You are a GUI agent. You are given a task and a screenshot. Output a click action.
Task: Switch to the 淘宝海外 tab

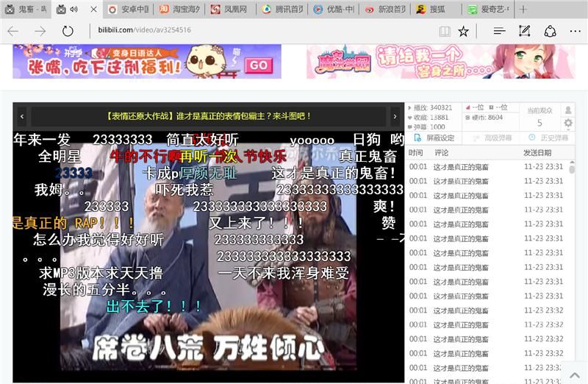(179, 10)
